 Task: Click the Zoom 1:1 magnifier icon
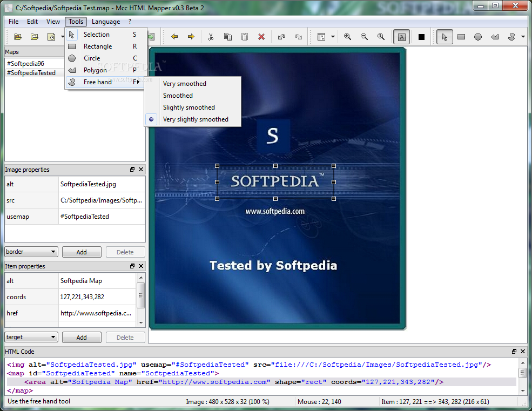pos(381,37)
